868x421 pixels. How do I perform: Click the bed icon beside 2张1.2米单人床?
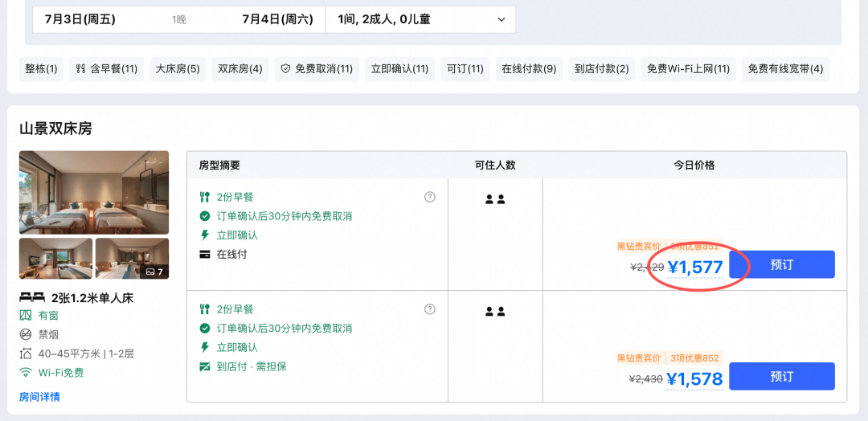[32, 299]
